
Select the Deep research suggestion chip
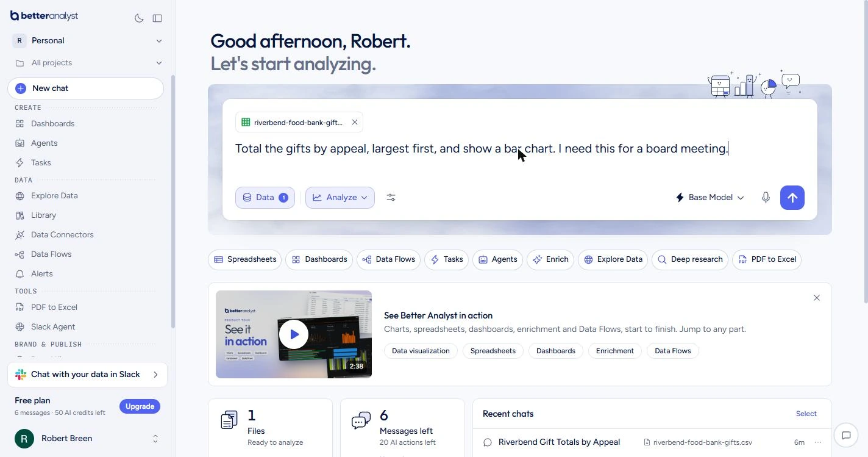(690, 260)
